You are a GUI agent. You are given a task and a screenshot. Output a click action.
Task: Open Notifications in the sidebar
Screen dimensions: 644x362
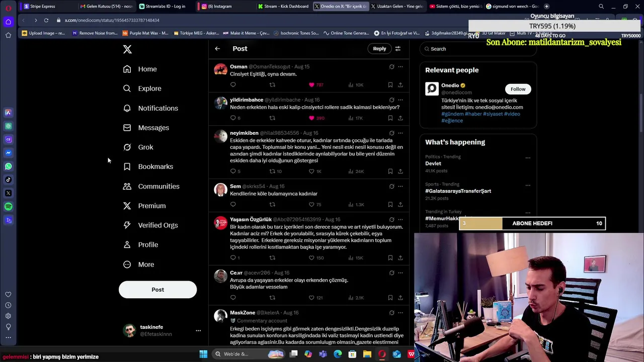click(151, 108)
